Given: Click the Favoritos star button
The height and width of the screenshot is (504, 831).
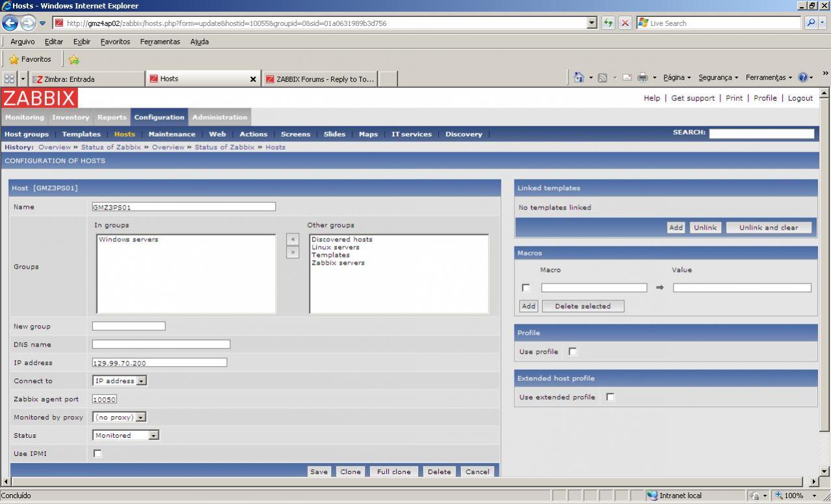Looking at the screenshot, I should coord(30,59).
